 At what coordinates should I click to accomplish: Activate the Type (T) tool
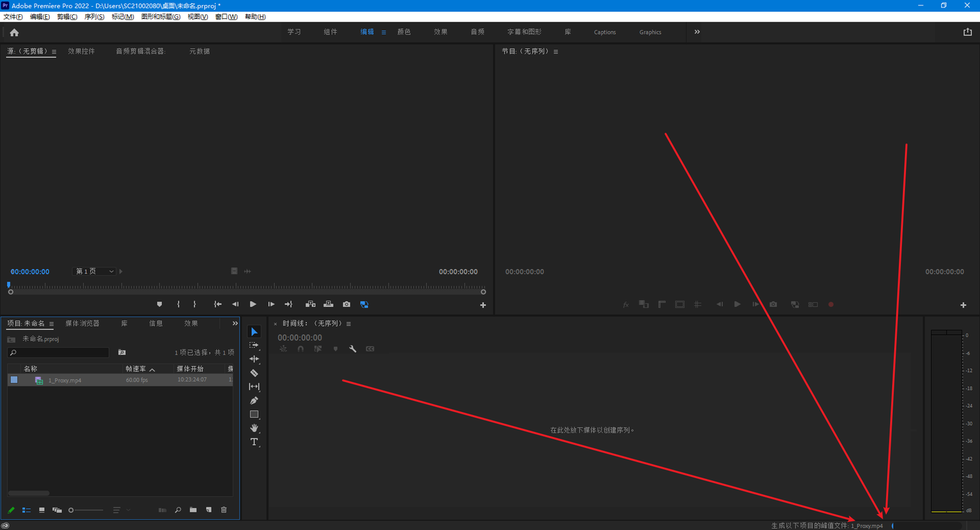254,442
